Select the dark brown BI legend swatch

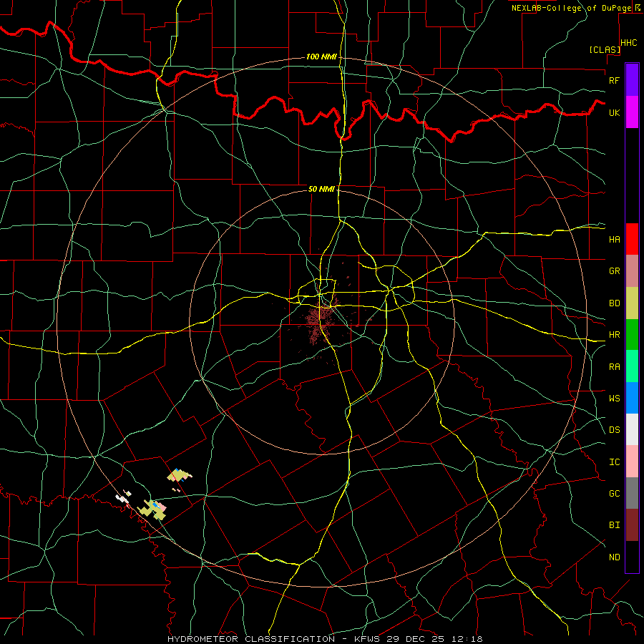click(632, 525)
